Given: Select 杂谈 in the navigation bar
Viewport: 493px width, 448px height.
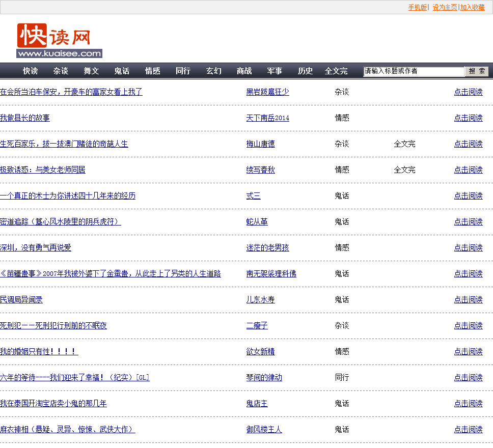Looking at the screenshot, I should tap(61, 71).
